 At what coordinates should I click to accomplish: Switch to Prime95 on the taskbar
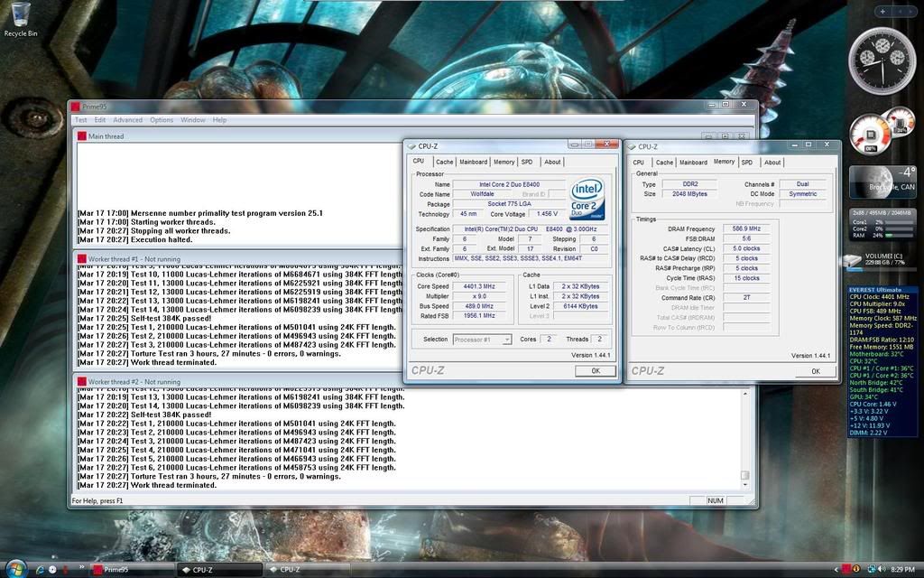click(x=133, y=570)
